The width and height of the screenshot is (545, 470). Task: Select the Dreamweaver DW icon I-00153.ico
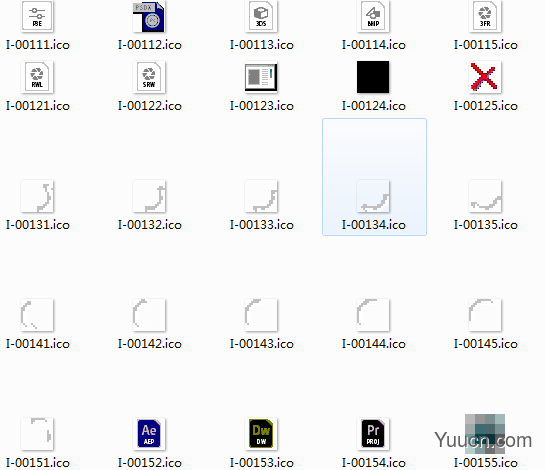[x=261, y=434]
